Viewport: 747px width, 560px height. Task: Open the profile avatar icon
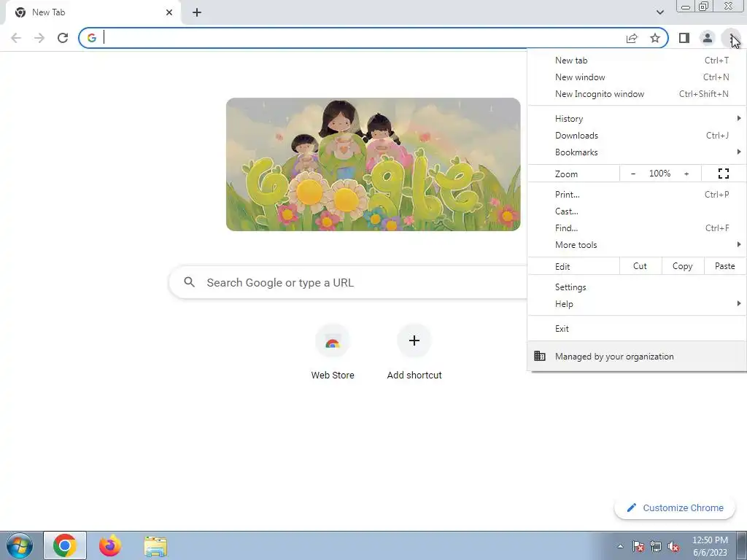[708, 38]
